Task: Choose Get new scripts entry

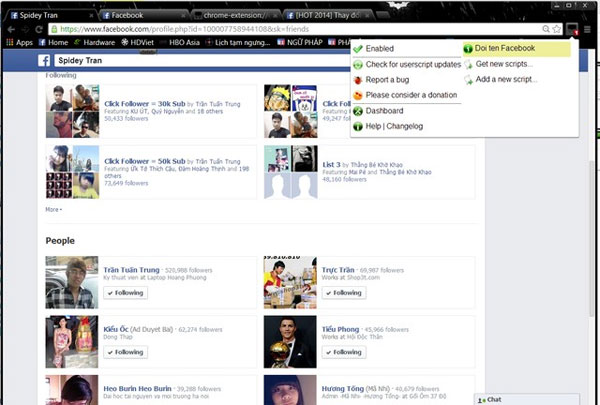Action: coord(517,64)
